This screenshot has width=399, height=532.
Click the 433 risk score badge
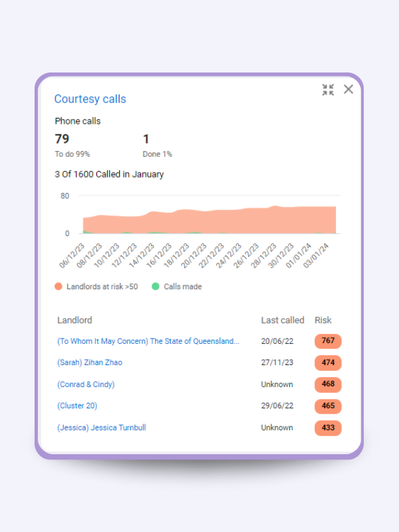(328, 428)
